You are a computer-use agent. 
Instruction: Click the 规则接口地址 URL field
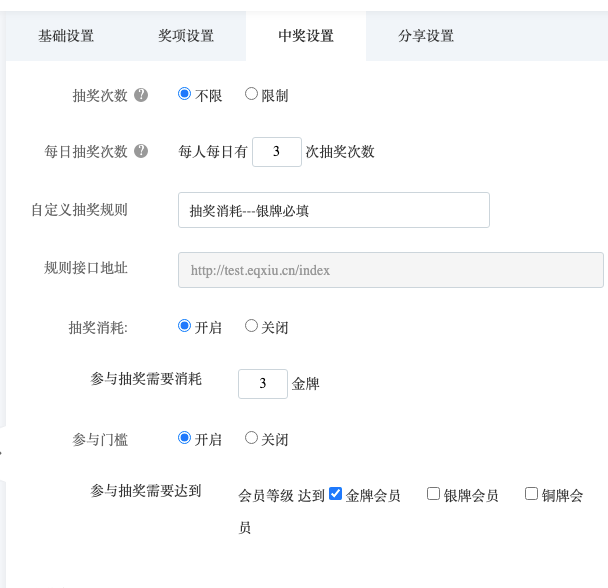point(391,270)
